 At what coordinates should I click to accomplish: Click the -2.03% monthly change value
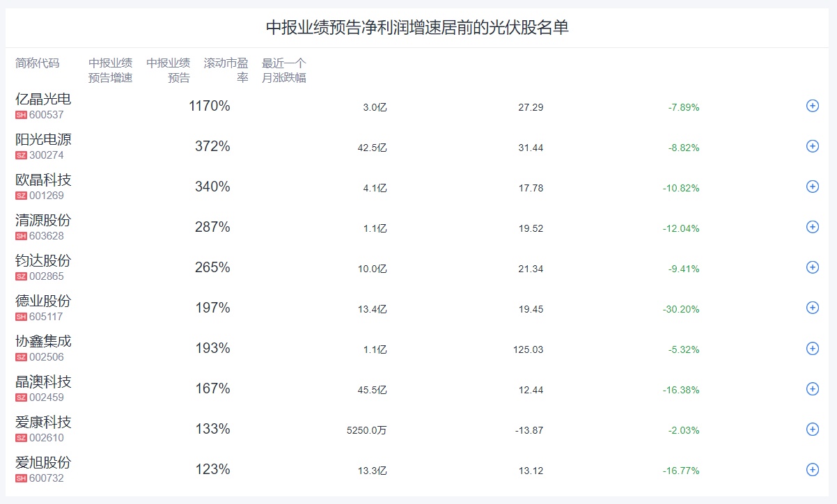click(684, 430)
